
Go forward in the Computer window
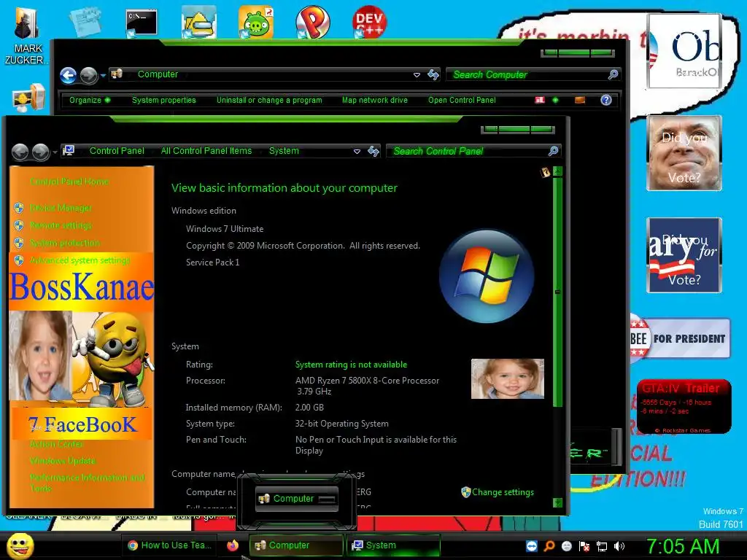click(88, 75)
